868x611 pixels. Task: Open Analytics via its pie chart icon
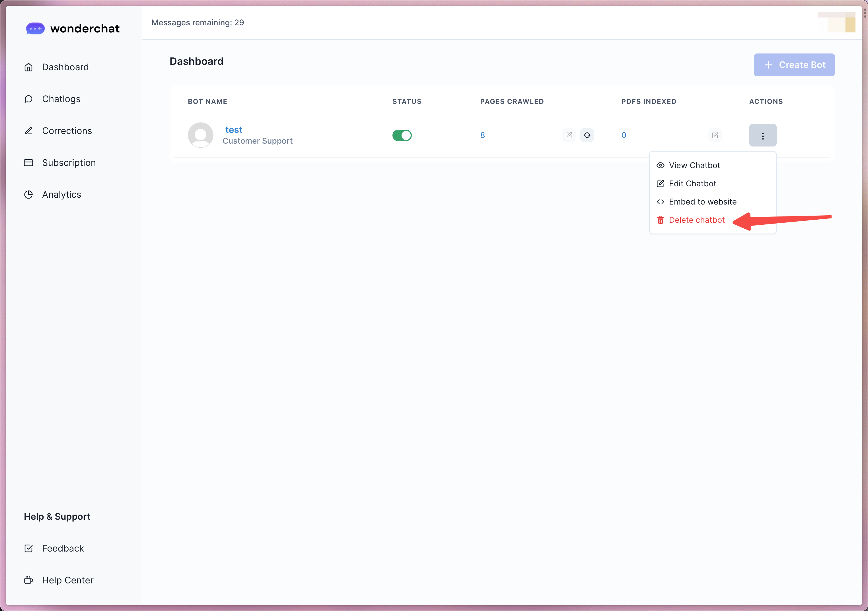click(x=28, y=195)
